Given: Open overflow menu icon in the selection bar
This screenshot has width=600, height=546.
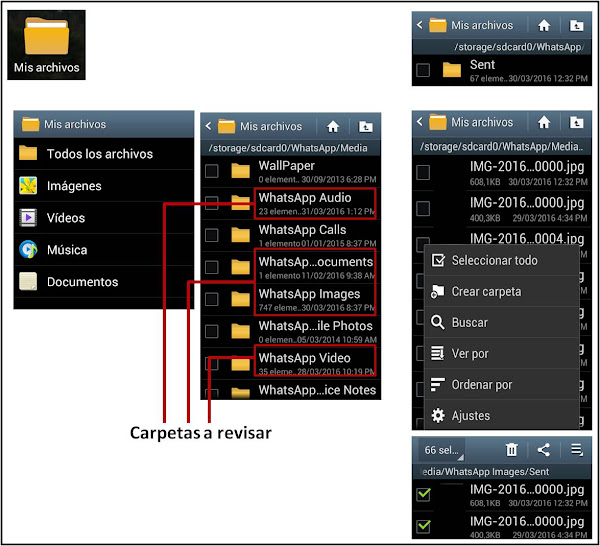Looking at the screenshot, I should coord(577,450).
